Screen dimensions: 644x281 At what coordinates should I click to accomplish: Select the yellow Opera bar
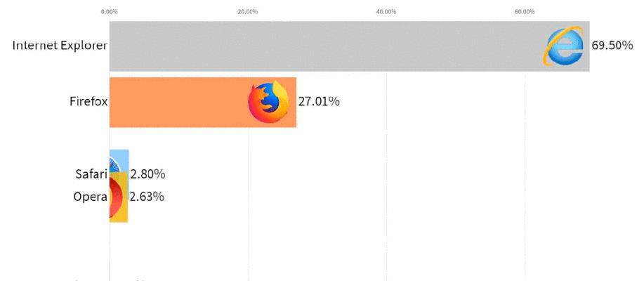click(x=119, y=197)
